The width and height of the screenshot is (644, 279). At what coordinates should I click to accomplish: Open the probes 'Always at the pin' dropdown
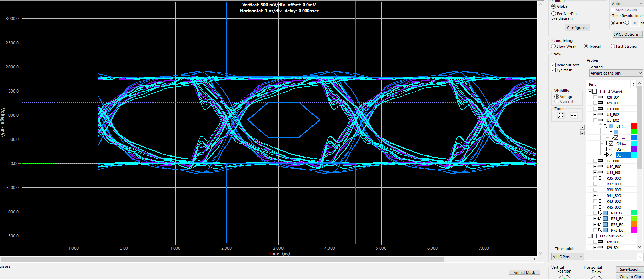616,73
